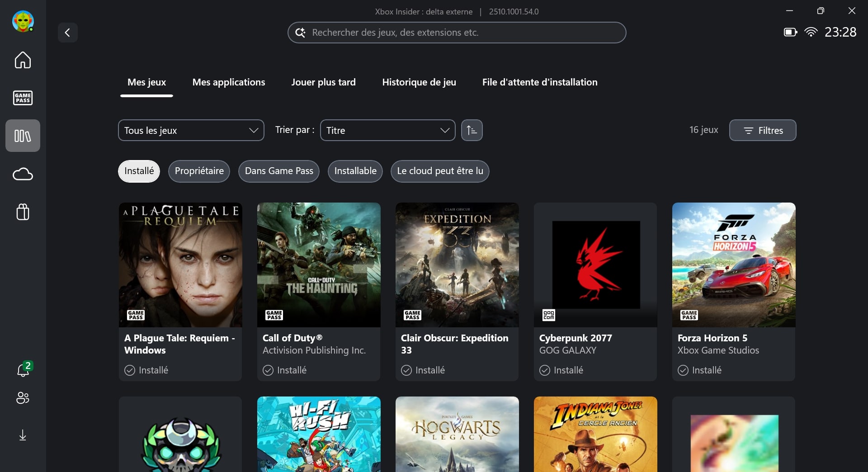Screen dimensions: 868x472
Task: Open the Forza Horizon 5 game tile
Action: click(733, 291)
